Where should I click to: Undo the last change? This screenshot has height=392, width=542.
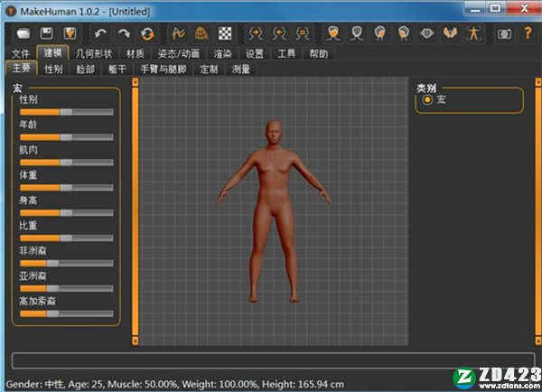pos(100,34)
